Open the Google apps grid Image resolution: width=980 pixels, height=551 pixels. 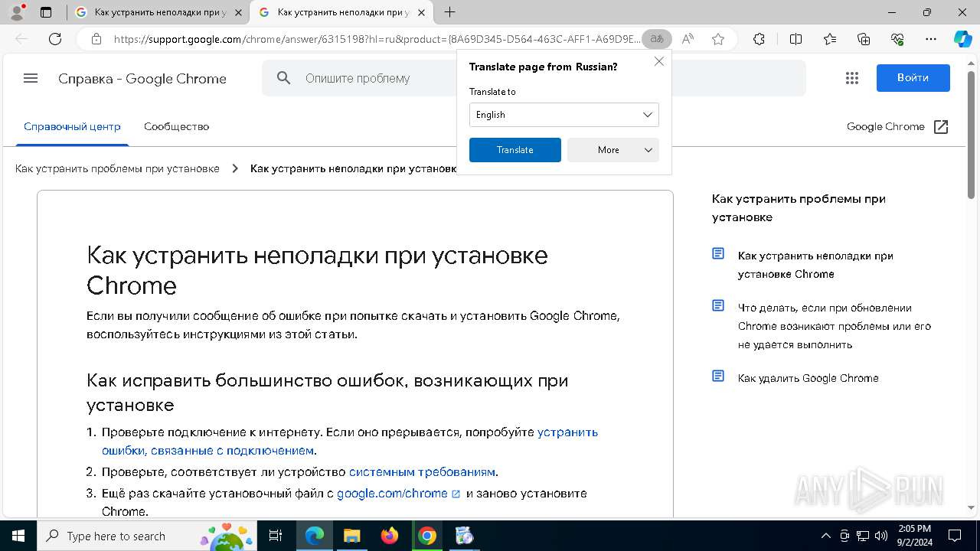[x=852, y=78]
